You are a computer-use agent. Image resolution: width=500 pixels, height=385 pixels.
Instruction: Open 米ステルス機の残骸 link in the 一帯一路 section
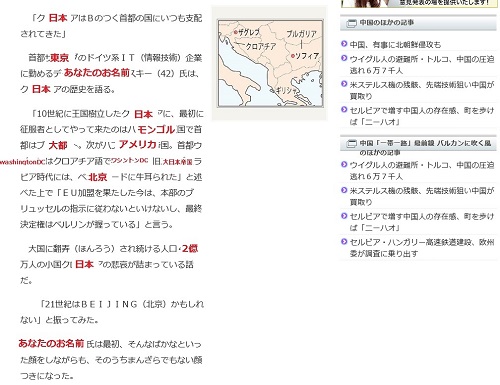pos(422,196)
